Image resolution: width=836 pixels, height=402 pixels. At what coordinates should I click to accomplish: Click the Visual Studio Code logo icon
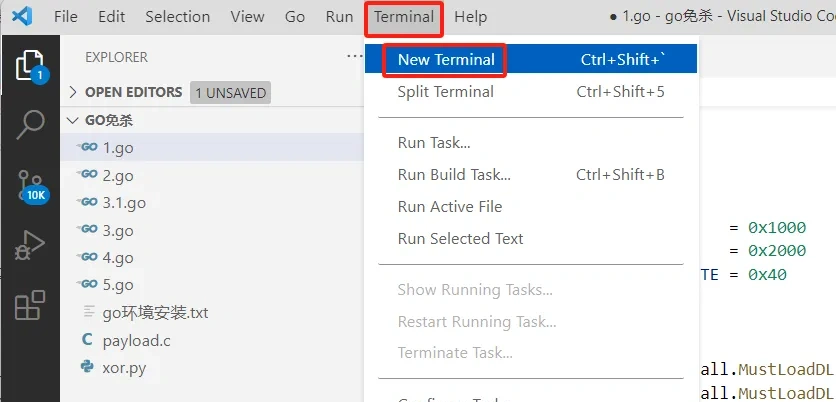22,17
